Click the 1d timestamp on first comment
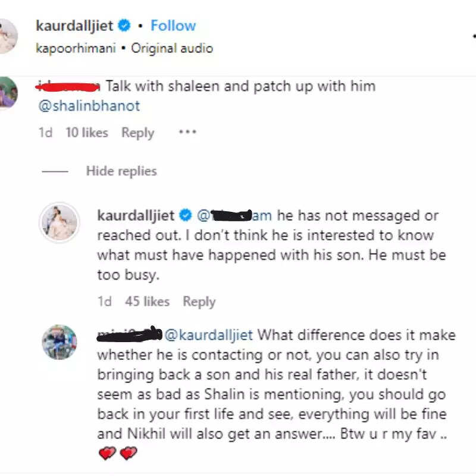The height and width of the screenshot is (476, 476). click(x=46, y=133)
